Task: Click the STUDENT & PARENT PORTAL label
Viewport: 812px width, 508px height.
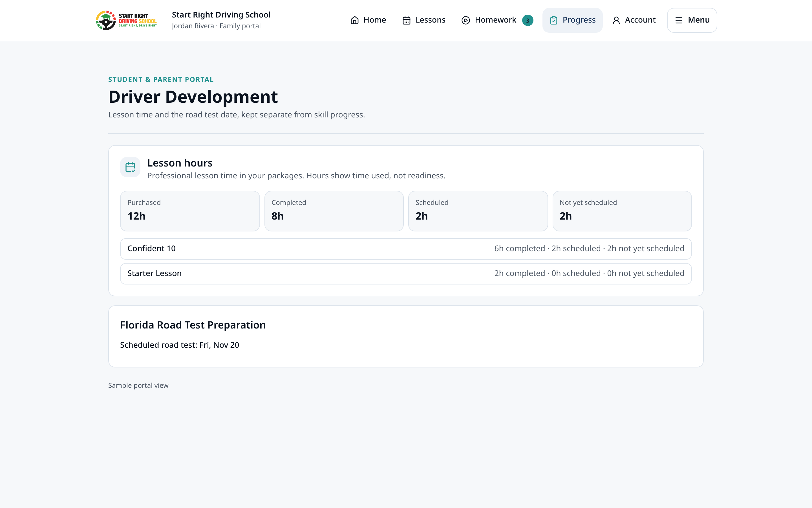Action: (161, 80)
